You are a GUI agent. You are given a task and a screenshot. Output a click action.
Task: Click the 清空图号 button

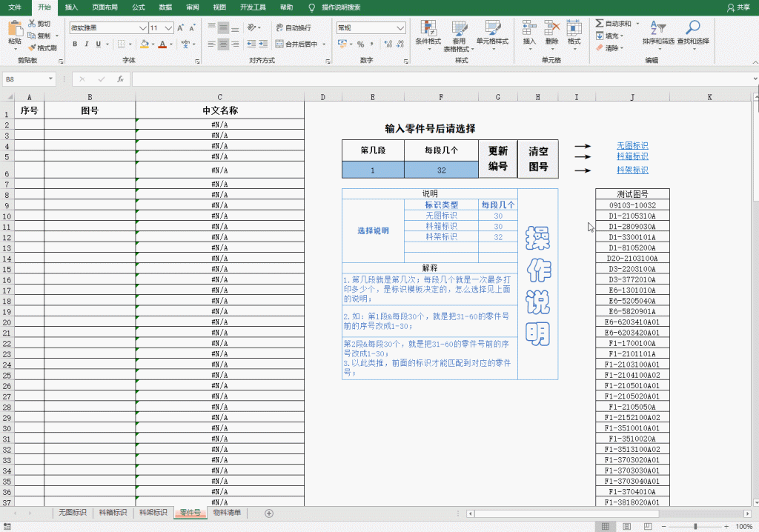pos(537,158)
